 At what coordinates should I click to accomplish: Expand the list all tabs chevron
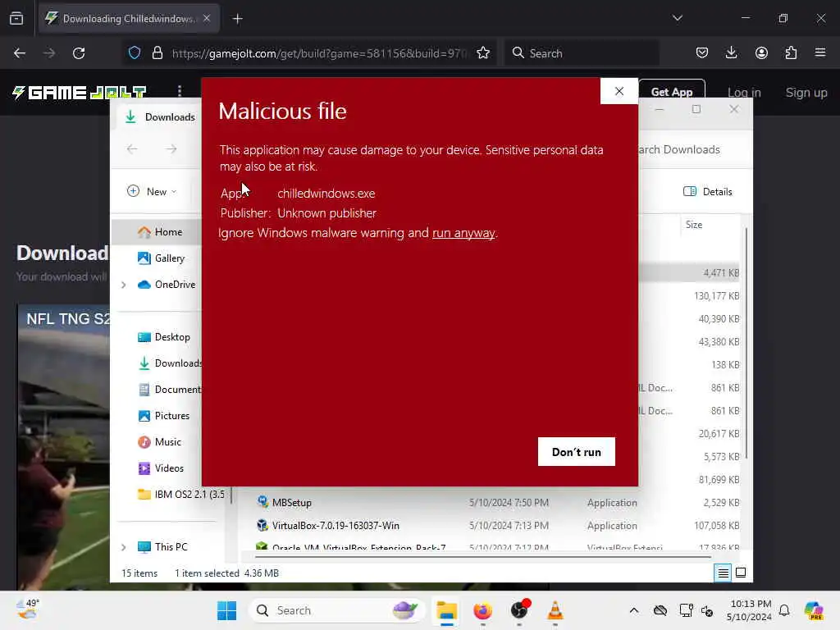(677, 18)
